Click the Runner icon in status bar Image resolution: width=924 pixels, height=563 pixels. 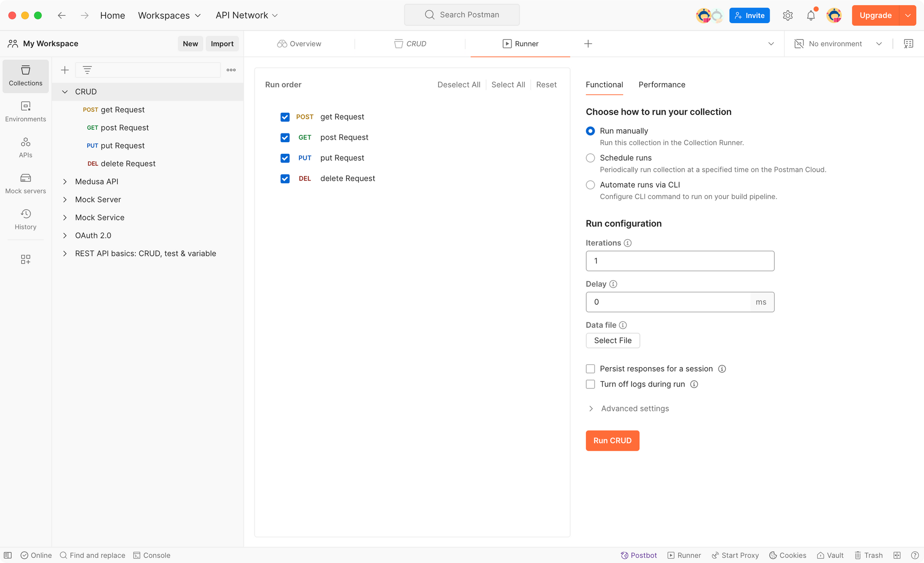pos(670,554)
